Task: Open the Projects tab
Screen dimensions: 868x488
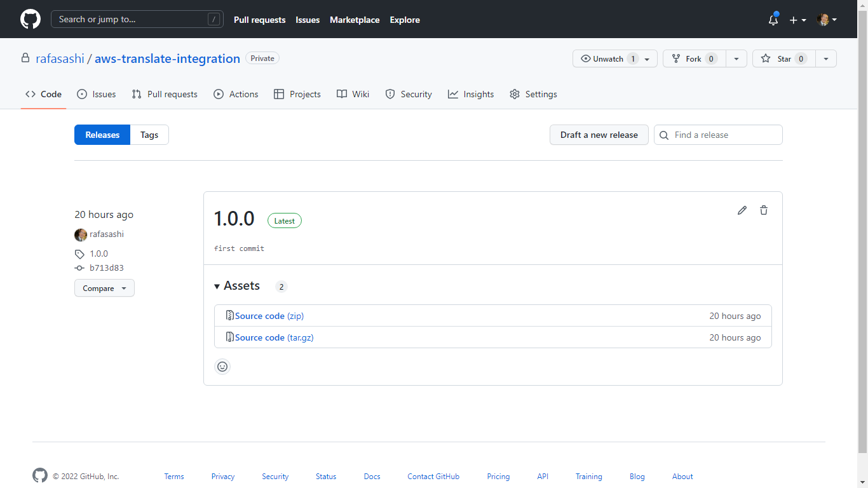Action: (297, 94)
